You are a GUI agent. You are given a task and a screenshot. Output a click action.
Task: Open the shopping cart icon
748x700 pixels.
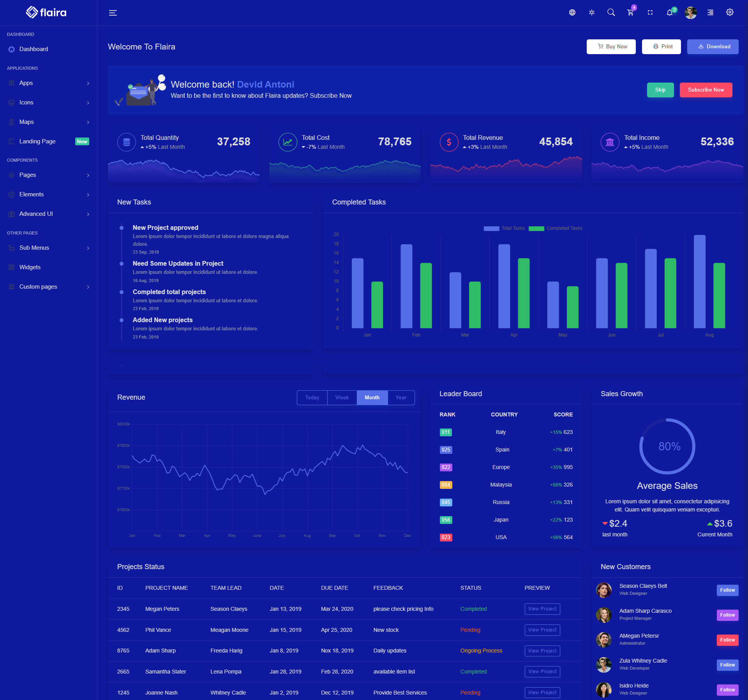tap(630, 12)
